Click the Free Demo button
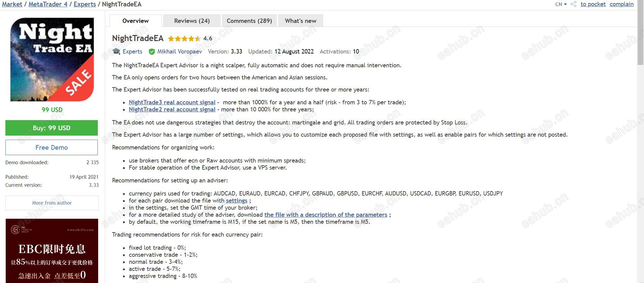Image resolution: width=644 pixels, height=283 pixels. (51, 147)
